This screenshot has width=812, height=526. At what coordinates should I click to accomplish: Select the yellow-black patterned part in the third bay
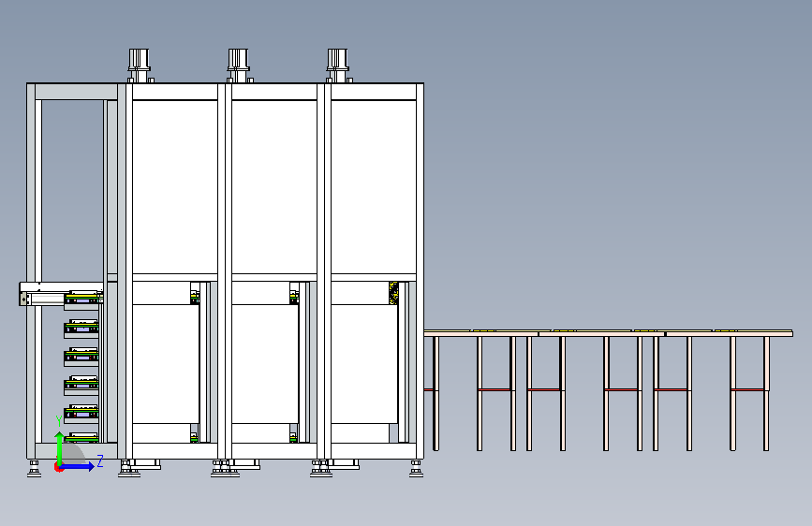click(393, 293)
